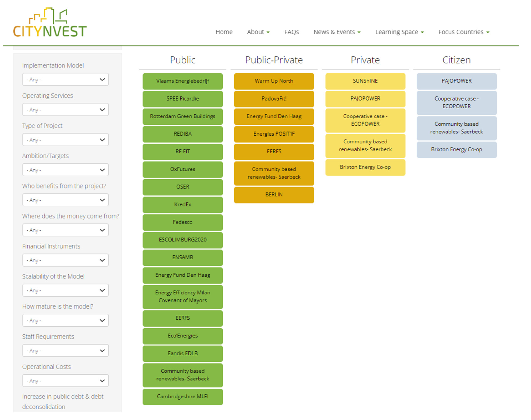The height and width of the screenshot is (420, 531).
Task: Select the Cambridgeshire MLEI case
Action: [182, 396]
